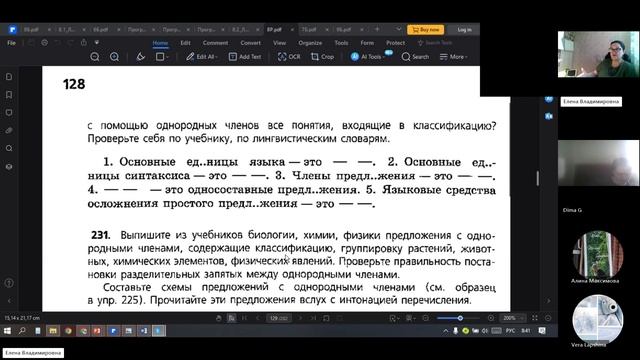Click the help question mark icon in sidebar
Viewport: 640px width, 360px height.
point(9,283)
